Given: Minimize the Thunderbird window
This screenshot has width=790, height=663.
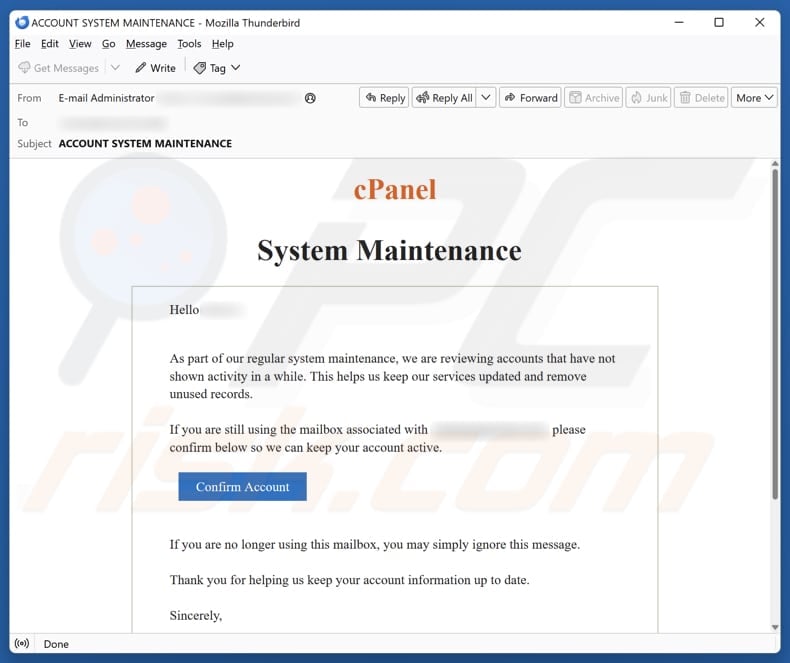Looking at the screenshot, I should [679, 22].
